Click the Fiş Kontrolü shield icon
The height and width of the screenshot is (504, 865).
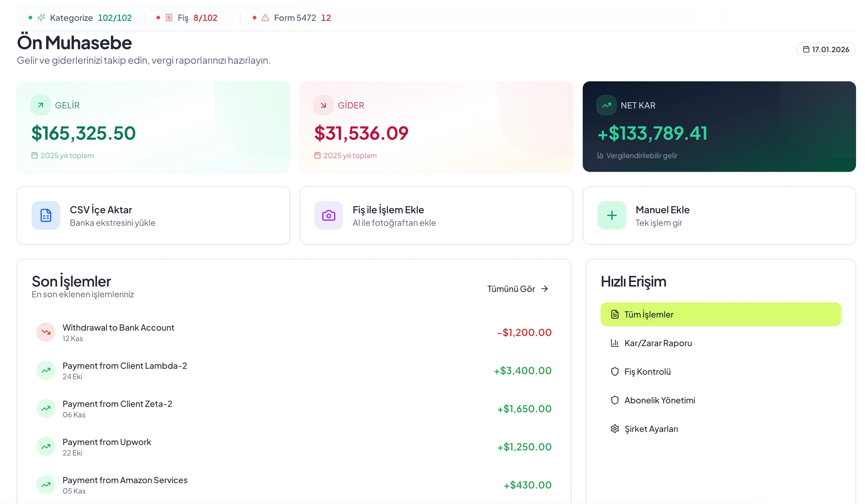click(615, 371)
